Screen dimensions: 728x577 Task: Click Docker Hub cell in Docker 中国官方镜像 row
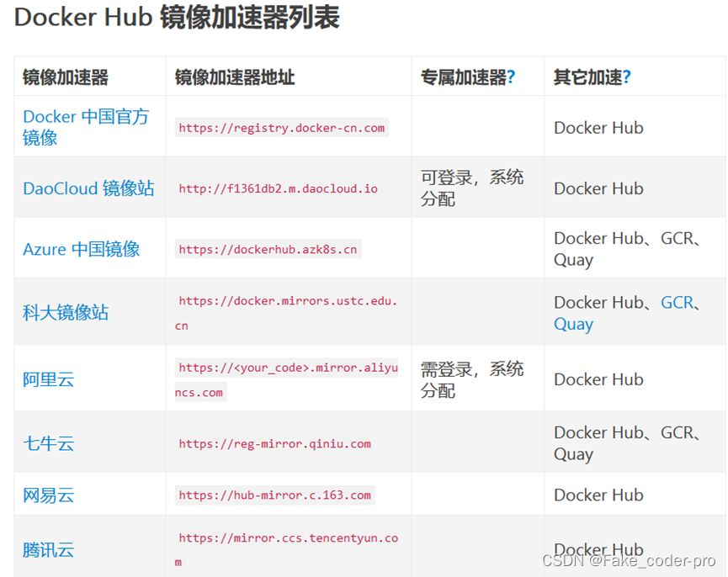point(599,128)
